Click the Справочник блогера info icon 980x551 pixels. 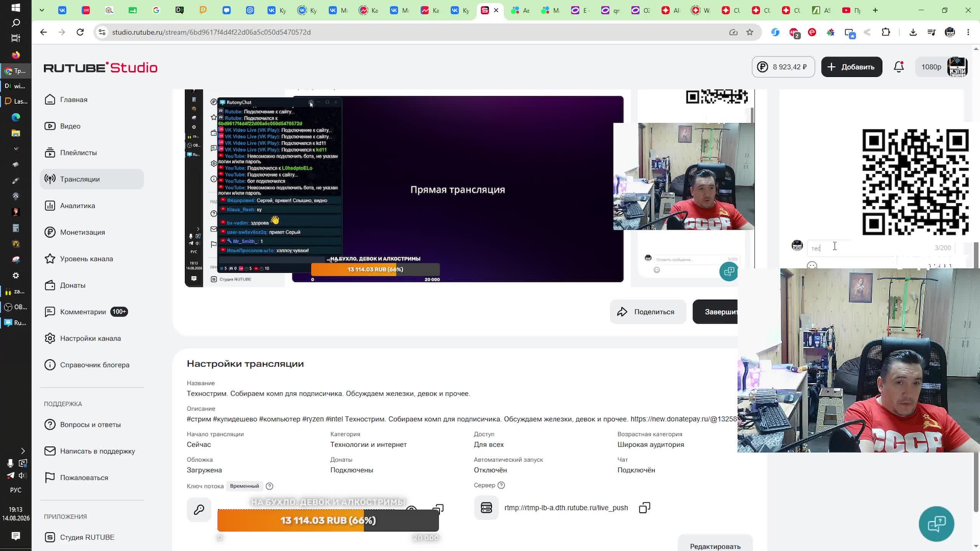tap(50, 365)
